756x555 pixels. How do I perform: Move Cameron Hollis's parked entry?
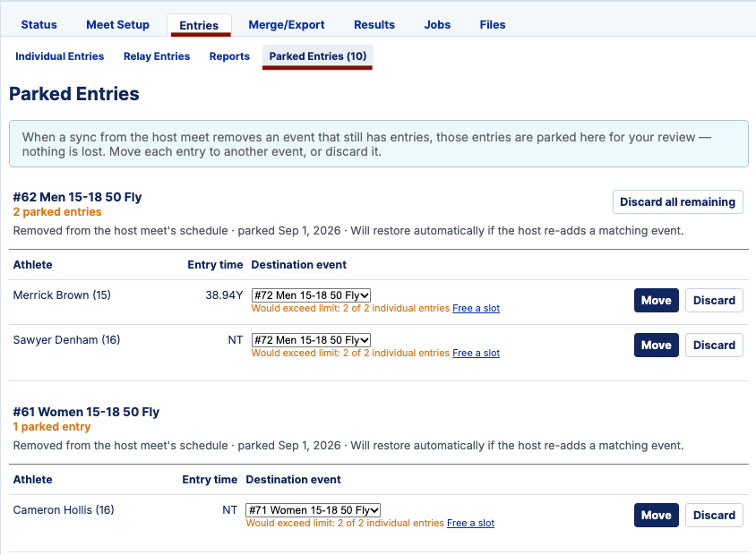(x=657, y=515)
